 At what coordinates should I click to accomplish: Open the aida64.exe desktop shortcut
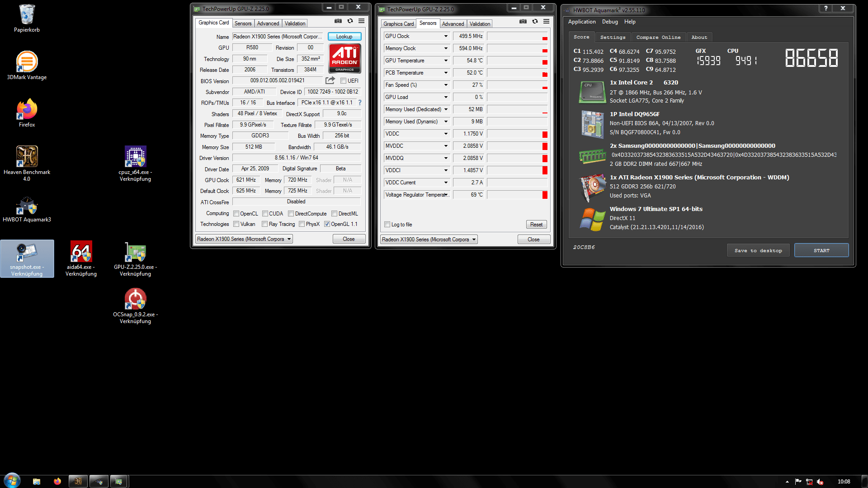(81, 259)
